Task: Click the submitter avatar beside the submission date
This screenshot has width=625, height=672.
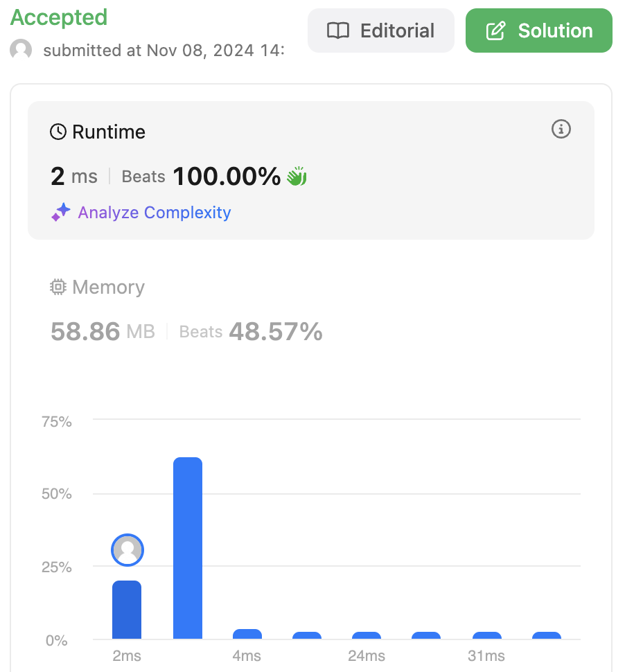Action: (x=21, y=51)
